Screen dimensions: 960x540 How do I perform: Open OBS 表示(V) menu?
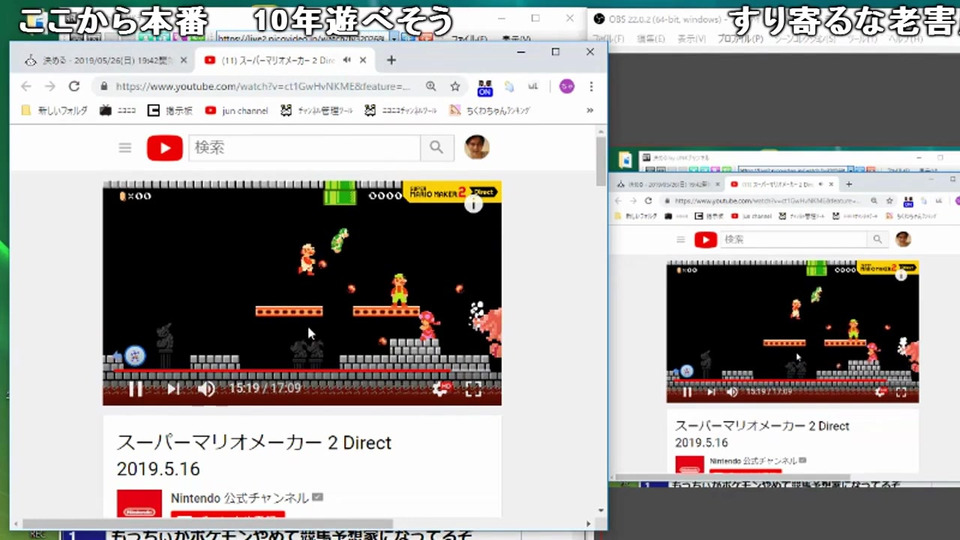coord(691,39)
